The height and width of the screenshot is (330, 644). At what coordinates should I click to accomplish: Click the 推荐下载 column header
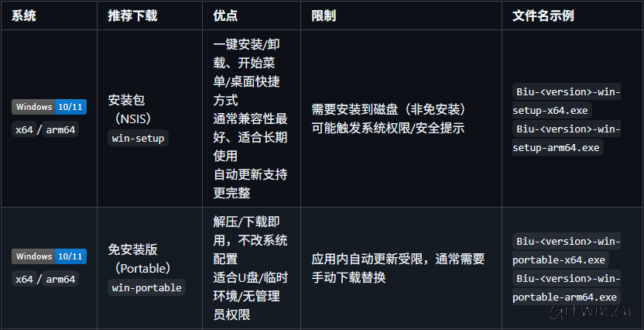[132, 15]
